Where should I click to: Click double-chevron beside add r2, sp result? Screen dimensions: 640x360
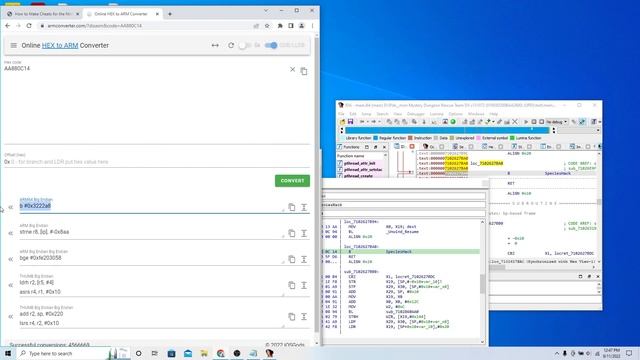pyautogui.click(x=11, y=317)
